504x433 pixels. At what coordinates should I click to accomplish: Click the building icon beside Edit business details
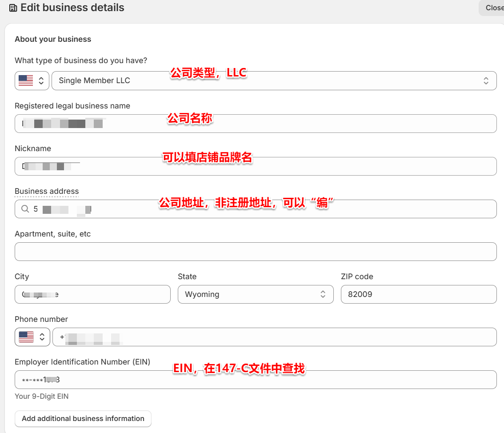13,8
